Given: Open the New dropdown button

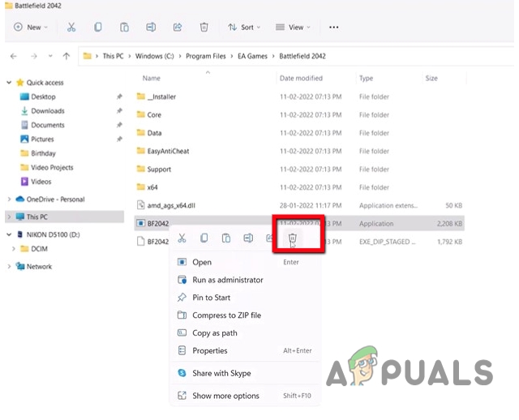Looking at the screenshot, I should pyautogui.click(x=31, y=27).
